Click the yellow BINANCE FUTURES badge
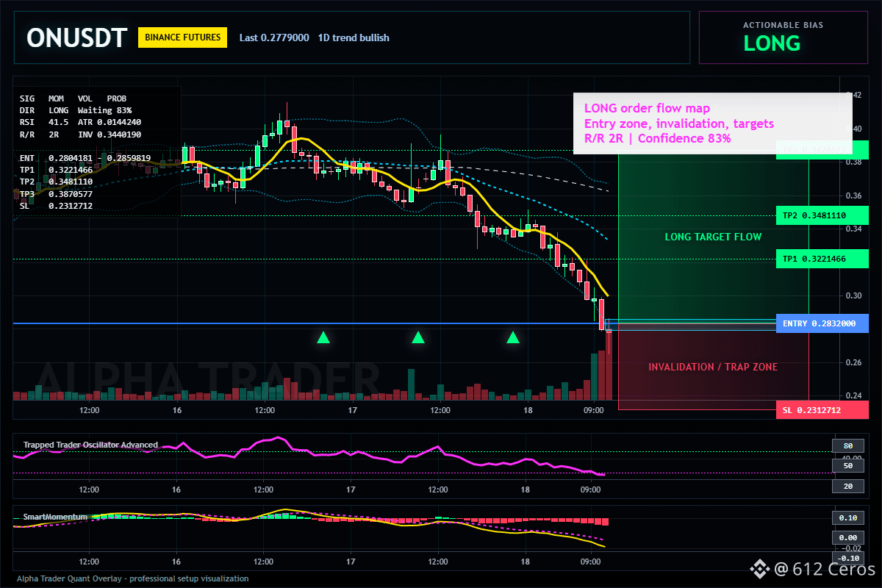Image resolution: width=882 pixels, height=588 pixels. [x=183, y=37]
